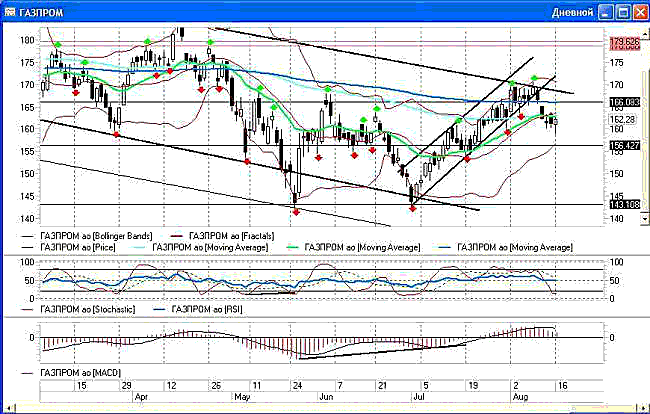The height and width of the screenshot is (414, 650).
Task: Click the date label 21 on time axis
Action: (383, 386)
